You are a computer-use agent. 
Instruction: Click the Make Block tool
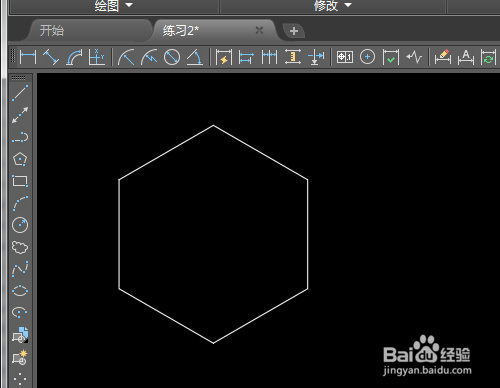pyautogui.click(x=20, y=357)
